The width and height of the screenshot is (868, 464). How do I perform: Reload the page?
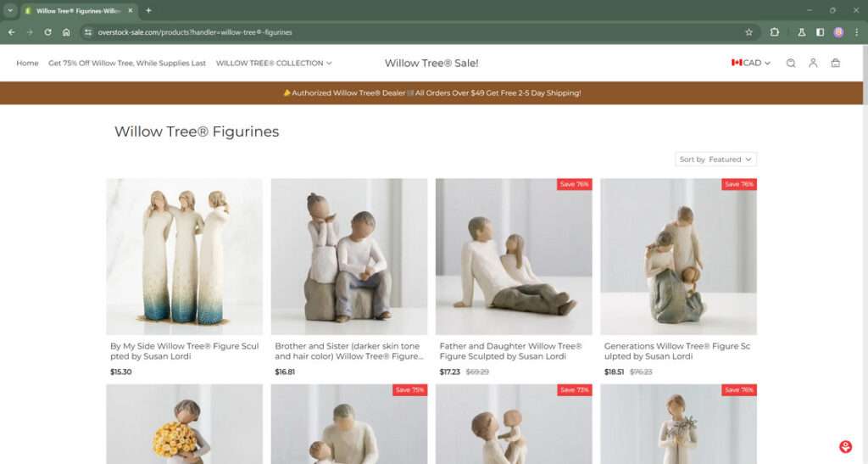(47, 32)
